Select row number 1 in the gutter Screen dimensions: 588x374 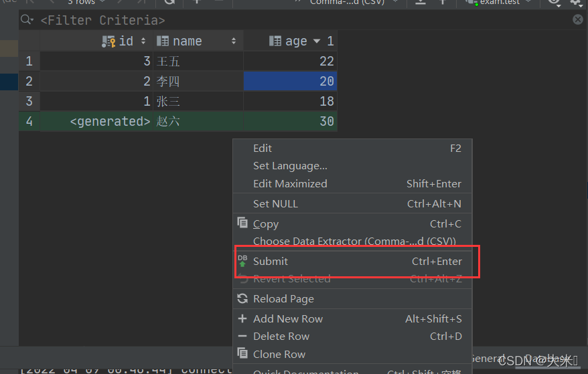(29, 61)
